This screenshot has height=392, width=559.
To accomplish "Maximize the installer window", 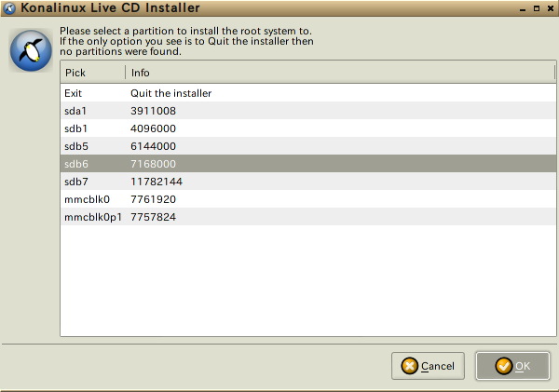I will (537, 8).
